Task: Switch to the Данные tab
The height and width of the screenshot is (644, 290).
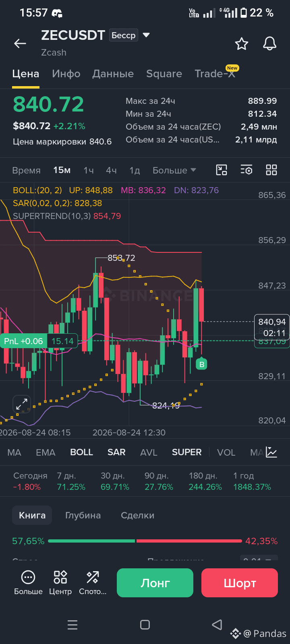Action: point(113,74)
